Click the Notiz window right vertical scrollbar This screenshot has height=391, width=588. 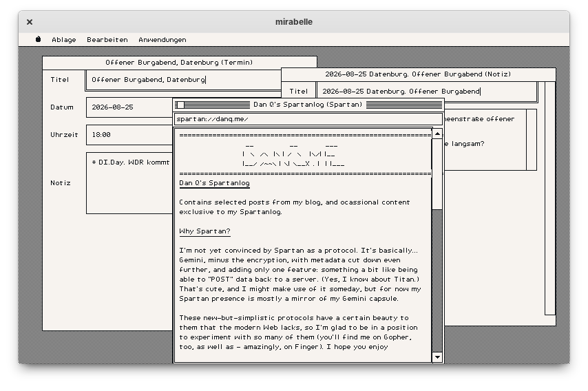[549, 198]
